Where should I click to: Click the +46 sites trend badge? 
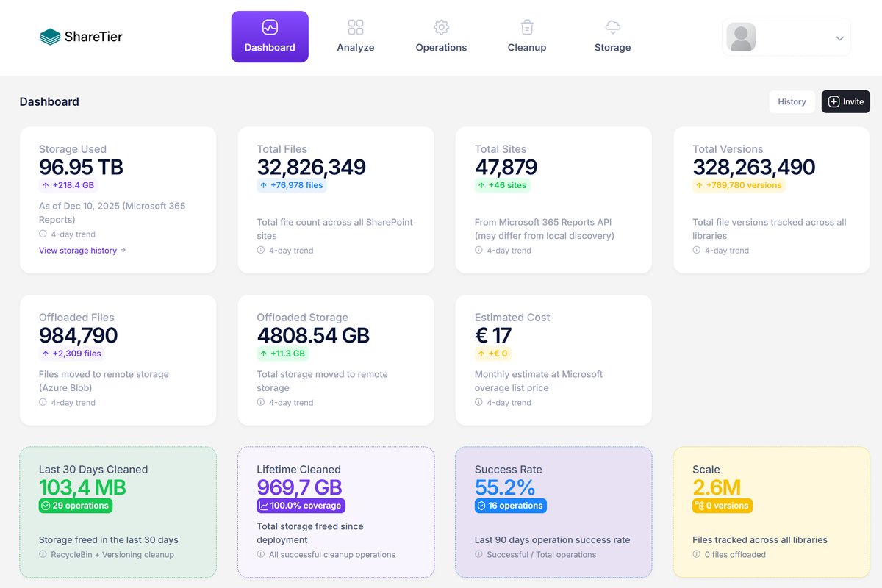[x=503, y=185]
